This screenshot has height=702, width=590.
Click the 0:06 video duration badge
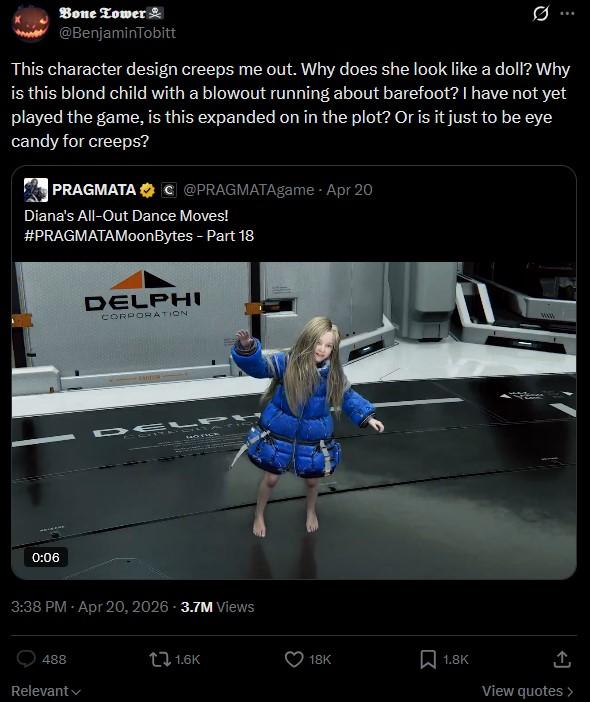(46, 557)
